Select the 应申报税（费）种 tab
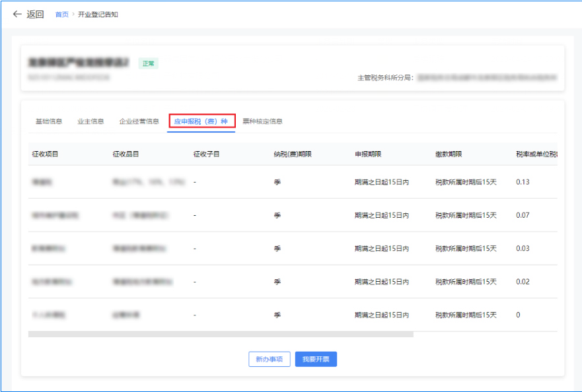 tap(201, 121)
